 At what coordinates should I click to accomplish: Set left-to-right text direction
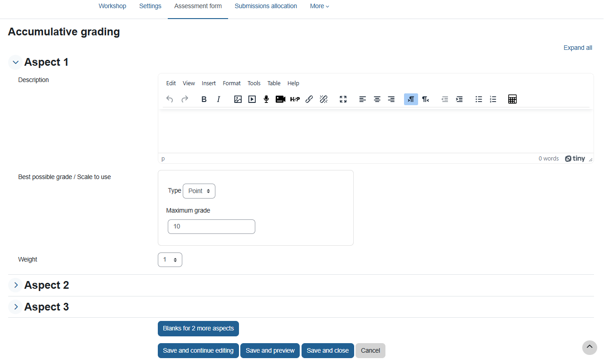click(x=411, y=99)
